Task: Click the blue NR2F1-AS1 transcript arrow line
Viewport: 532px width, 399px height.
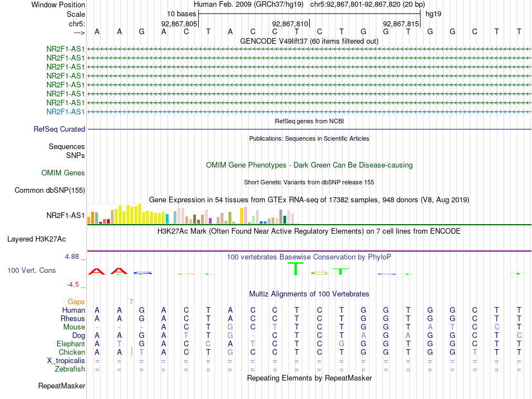Action: click(x=309, y=112)
